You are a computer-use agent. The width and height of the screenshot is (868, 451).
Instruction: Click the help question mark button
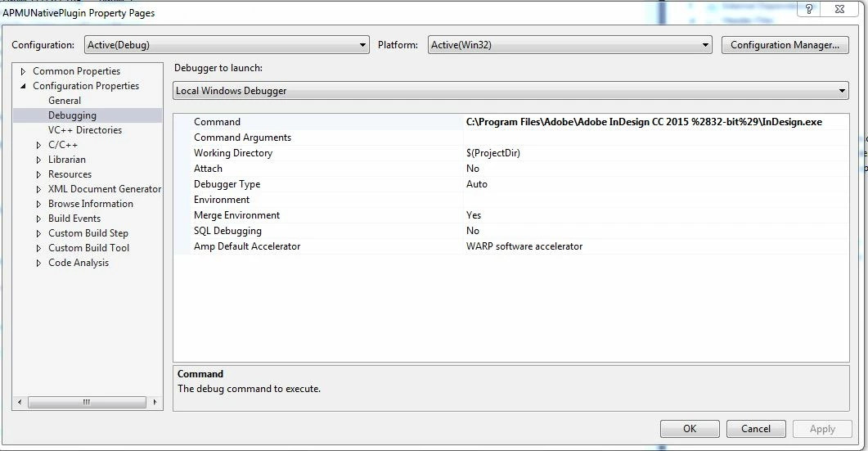pos(809,9)
